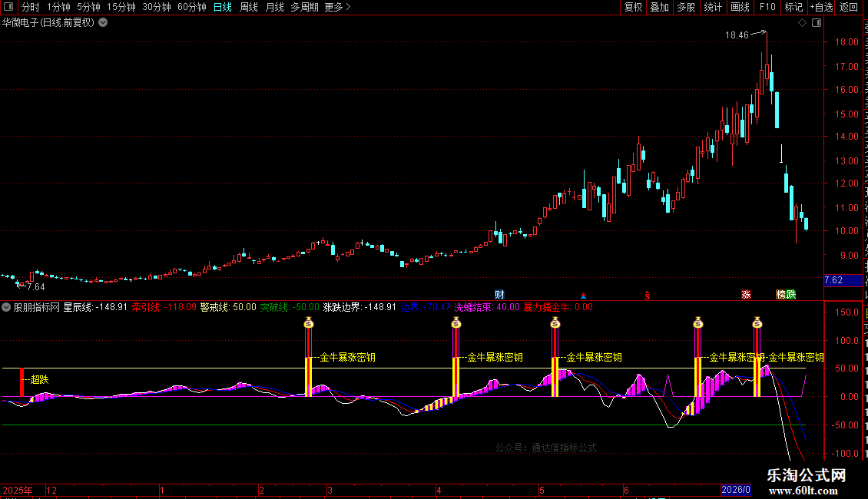This screenshot has width=868, height=499.
Task: Open the 复权 adjustment menu
Action: pos(633,7)
